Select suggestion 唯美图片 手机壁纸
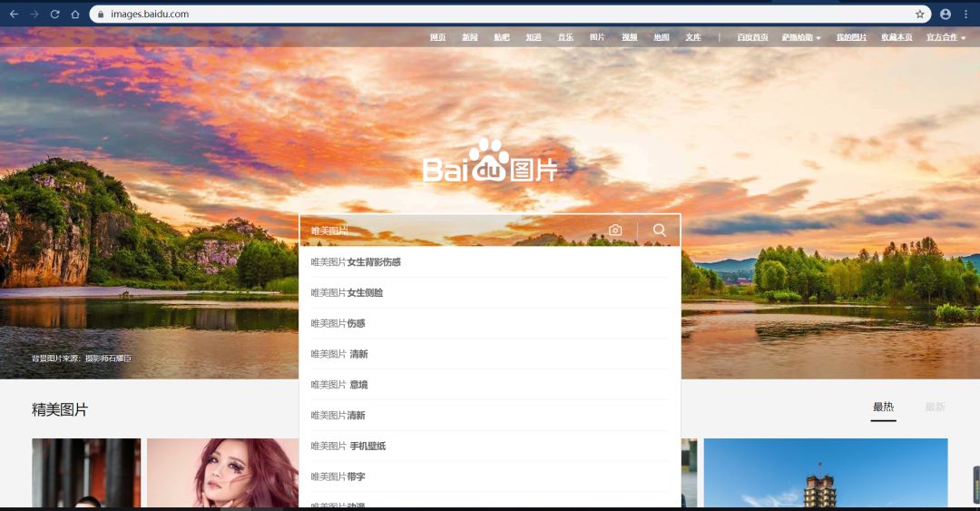The height and width of the screenshot is (511, 980). coord(489,446)
